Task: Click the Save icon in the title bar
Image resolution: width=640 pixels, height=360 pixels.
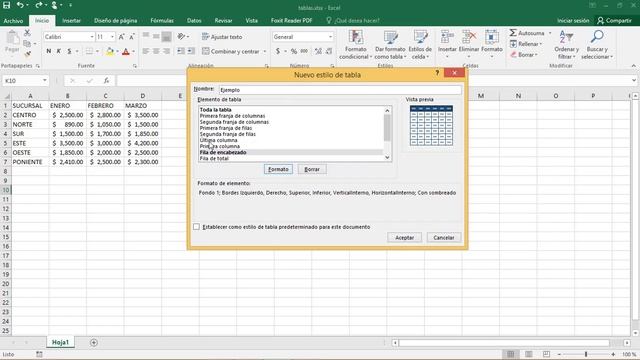Action: pos(7,5)
